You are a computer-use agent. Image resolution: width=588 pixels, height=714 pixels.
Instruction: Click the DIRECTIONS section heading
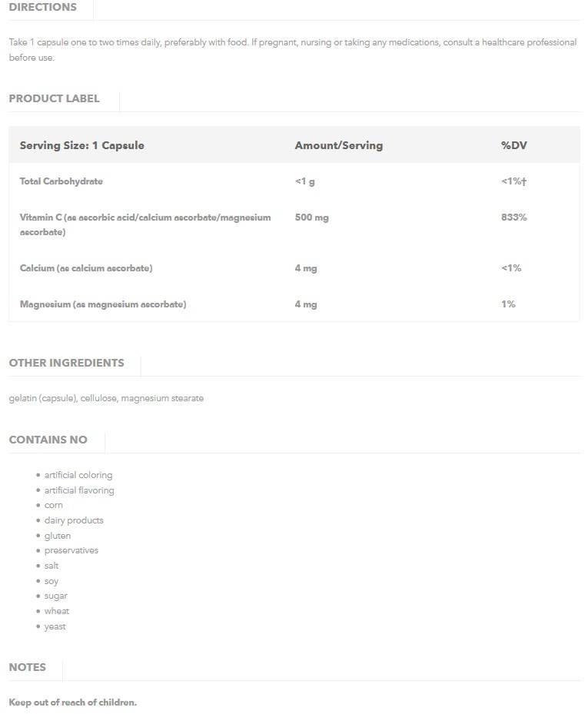click(43, 8)
